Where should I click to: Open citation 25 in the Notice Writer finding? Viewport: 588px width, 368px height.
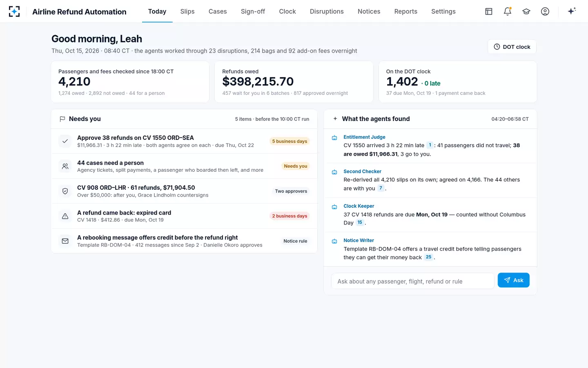point(428,257)
